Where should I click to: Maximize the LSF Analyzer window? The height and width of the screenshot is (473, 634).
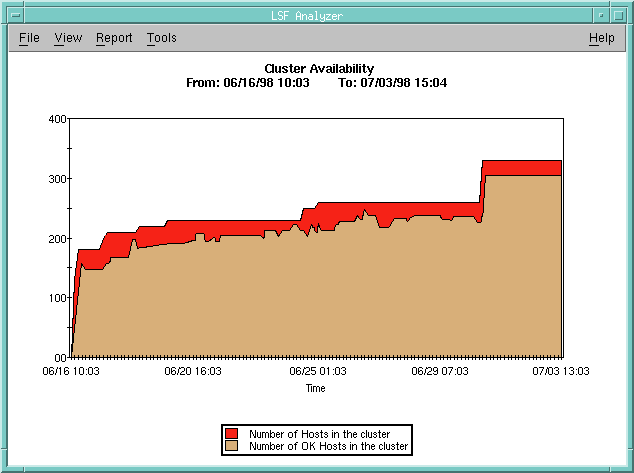pos(618,16)
